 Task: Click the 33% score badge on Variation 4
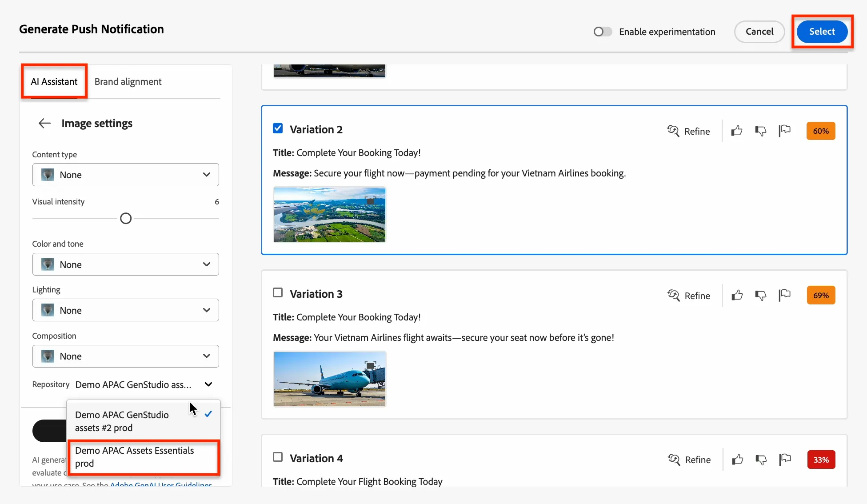pyautogui.click(x=821, y=460)
